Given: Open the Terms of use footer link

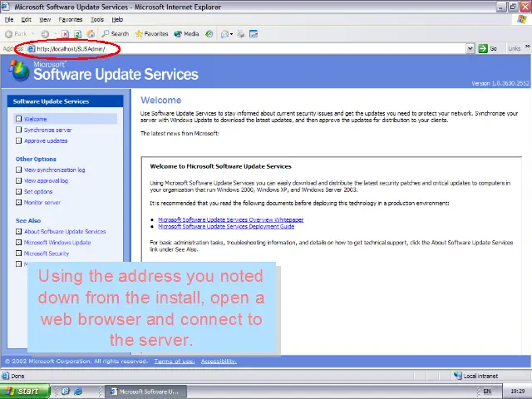Looking at the screenshot, I should [x=175, y=362].
